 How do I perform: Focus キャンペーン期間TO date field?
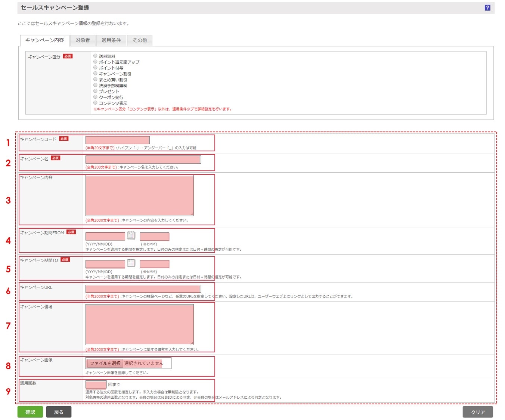(x=105, y=264)
